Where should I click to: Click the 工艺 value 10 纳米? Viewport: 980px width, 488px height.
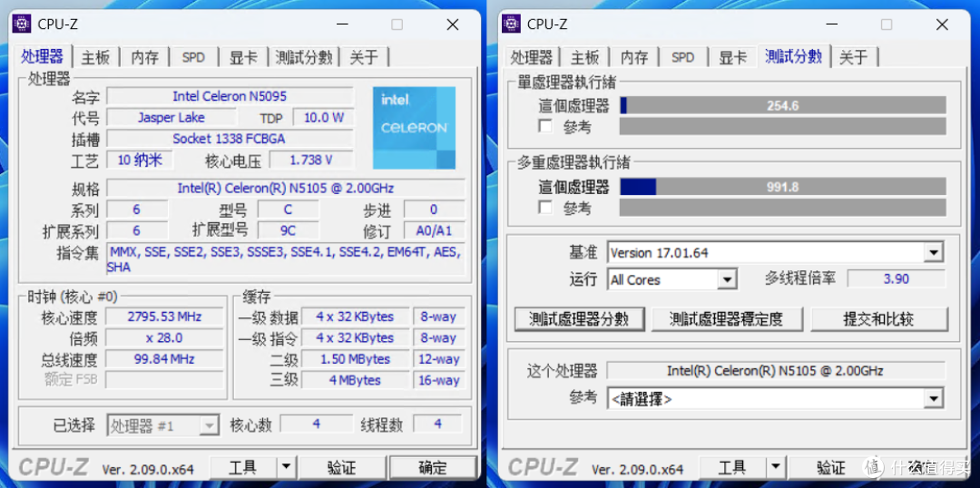tap(140, 160)
